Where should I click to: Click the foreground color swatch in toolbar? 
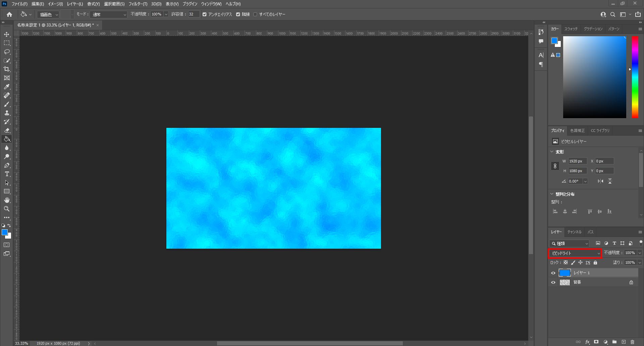point(4,232)
